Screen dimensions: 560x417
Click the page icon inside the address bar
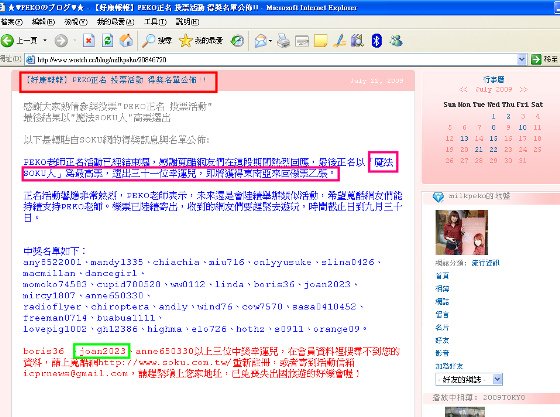pyautogui.click(x=31, y=60)
